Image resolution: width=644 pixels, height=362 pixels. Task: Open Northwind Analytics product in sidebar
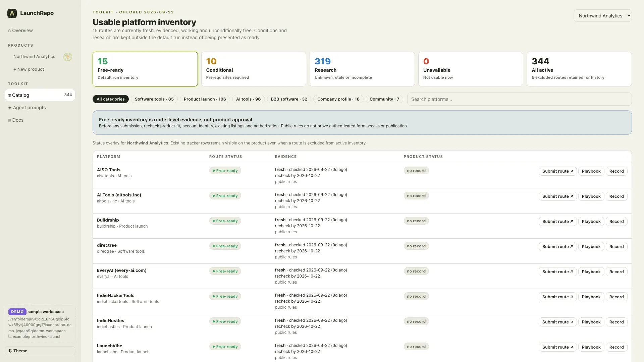[34, 57]
